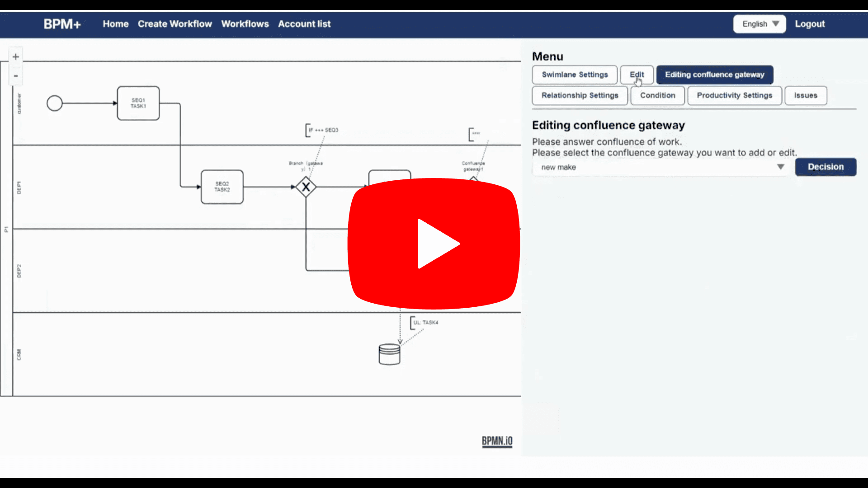Open the Account list page

click(304, 24)
